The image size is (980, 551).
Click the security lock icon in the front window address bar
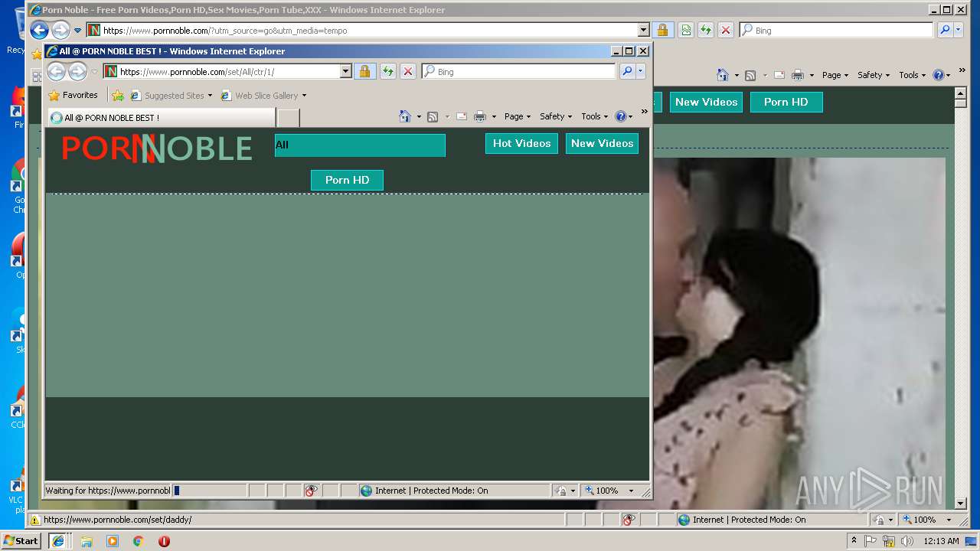pos(364,71)
